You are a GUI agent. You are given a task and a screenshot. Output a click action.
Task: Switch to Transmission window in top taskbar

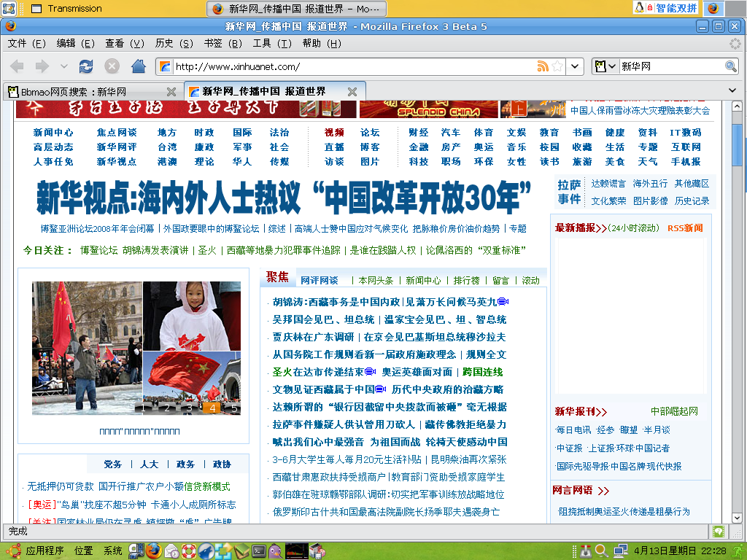tap(66, 9)
